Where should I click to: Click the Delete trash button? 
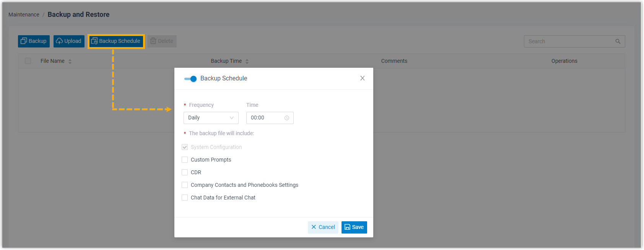(x=162, y=41)
